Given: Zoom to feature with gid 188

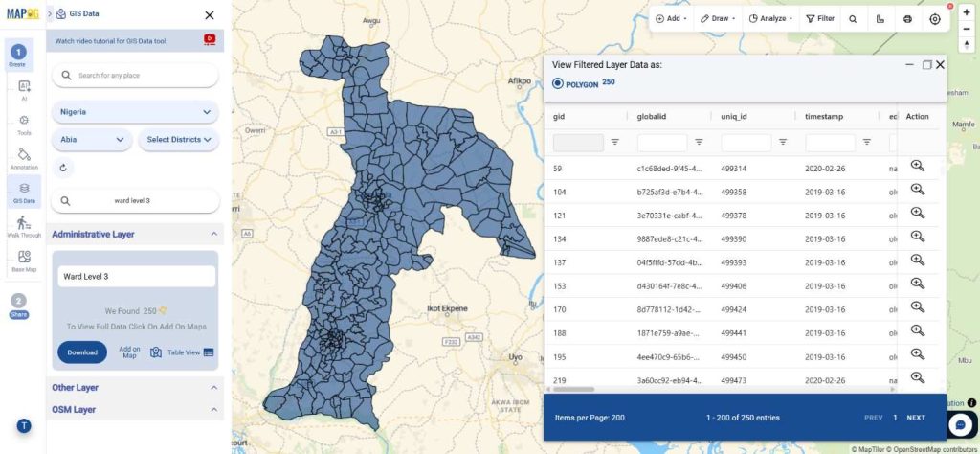Looking at the screenshot, I should pyautogui.click(x=918, y=330).
